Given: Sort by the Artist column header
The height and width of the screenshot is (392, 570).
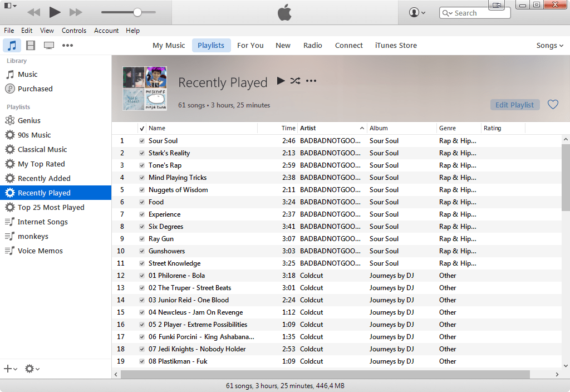Looking at the screenshot, I should tap(332, 129).
